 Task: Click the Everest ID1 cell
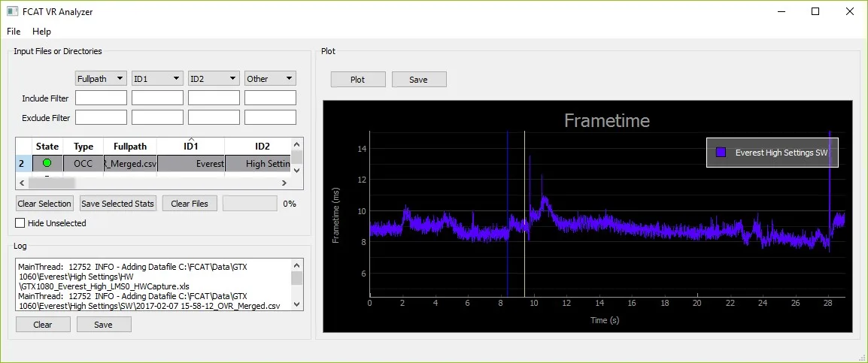pos(190,163)
